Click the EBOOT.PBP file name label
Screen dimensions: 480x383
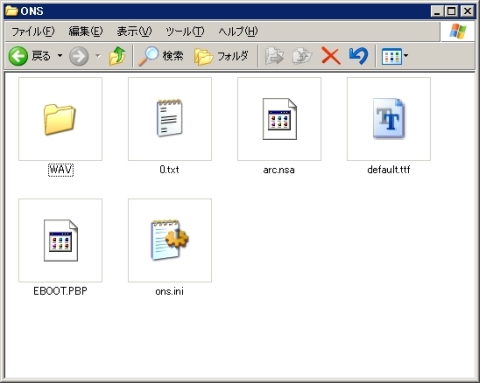click(60, 291)
